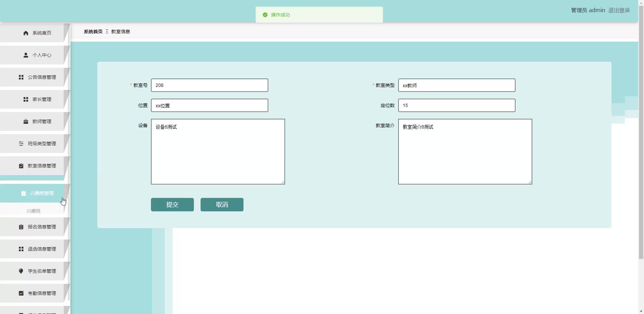Click the resize handle of 设备 textarea
This screenshot has width=644, height=314.
point(283,182)
